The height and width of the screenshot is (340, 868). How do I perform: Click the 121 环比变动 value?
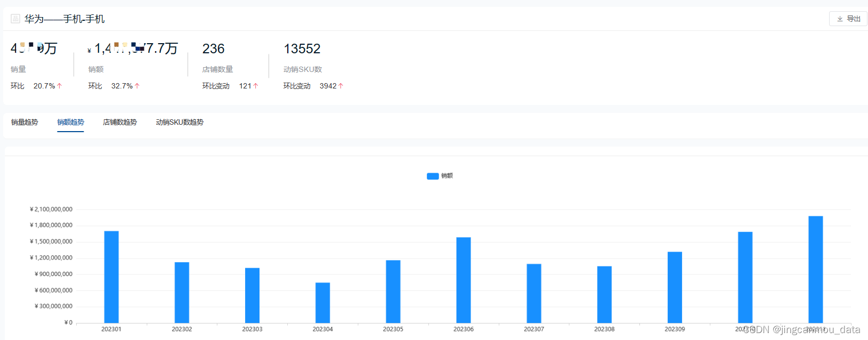[245, 86]
